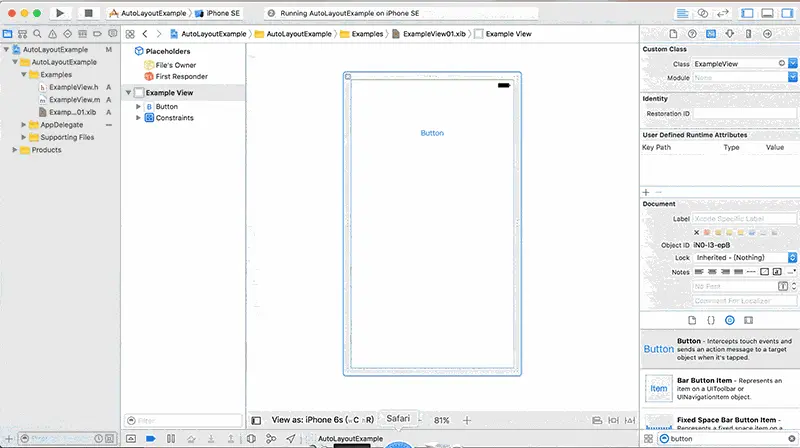Zoom in canvas with plus button
The image size is (800, 448).
tap(467, 420)
